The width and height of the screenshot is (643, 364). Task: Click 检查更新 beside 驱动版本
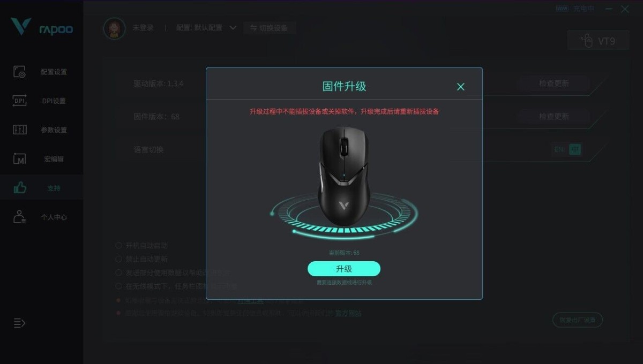(x=554, y=84)
